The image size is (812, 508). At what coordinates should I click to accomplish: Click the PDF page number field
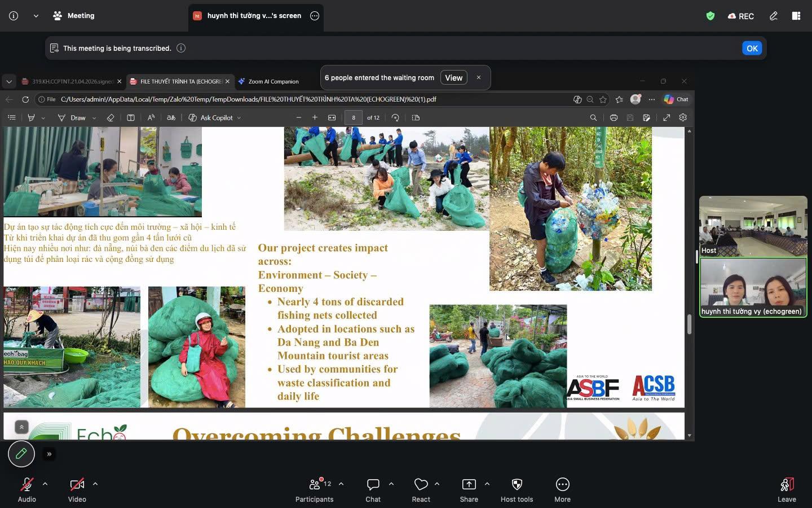pyautogui.click(x=354, y=118)
